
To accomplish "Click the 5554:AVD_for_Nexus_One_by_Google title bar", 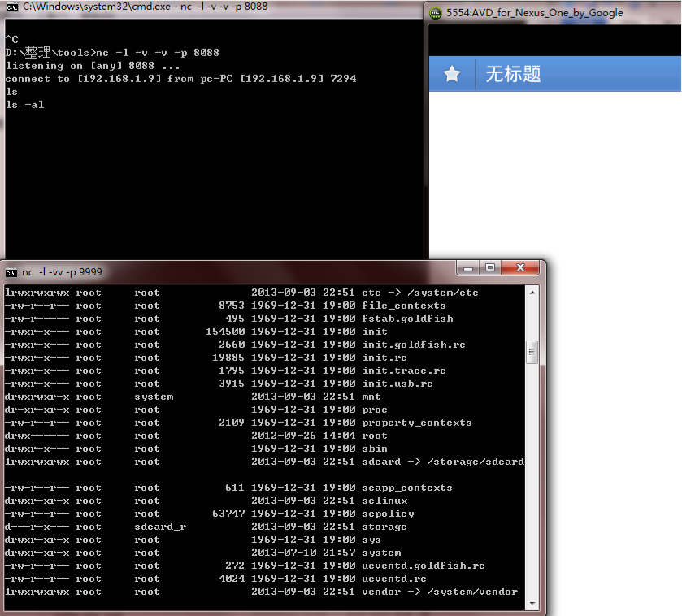I will [x=554, y=13].
